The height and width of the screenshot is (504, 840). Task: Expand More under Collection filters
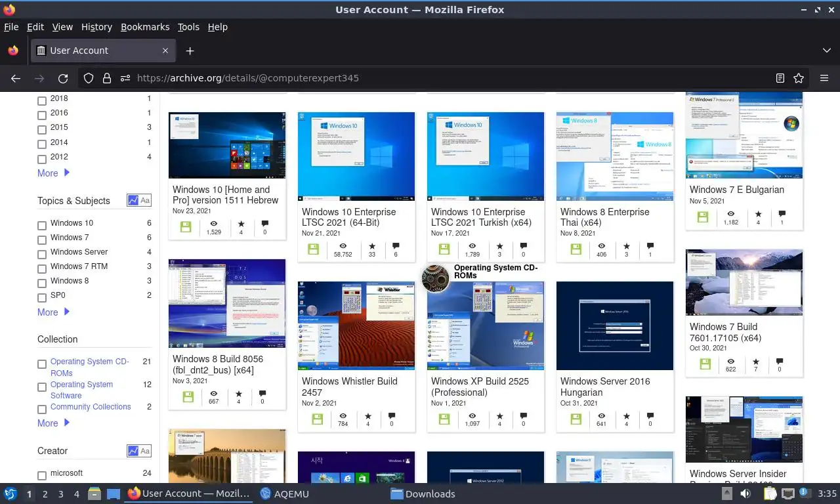[53, 423]
